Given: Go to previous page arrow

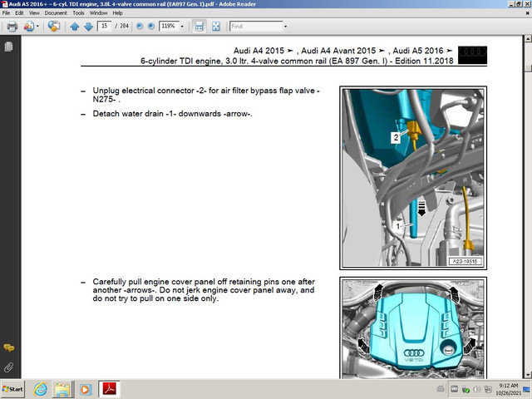Looking at the screenshot, I should (x=75, y=27).
